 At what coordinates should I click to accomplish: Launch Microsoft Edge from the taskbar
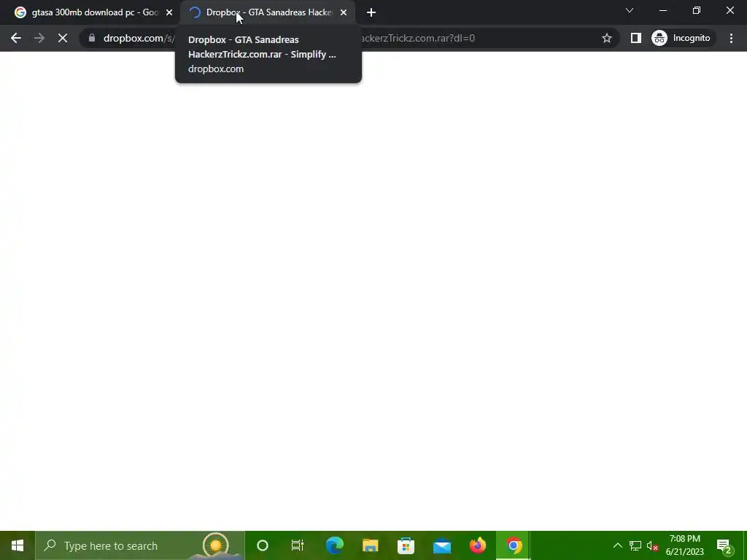coord(334,545)
